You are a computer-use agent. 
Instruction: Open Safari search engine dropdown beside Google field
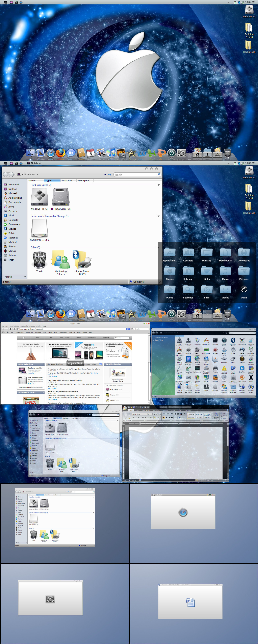point(133,329)
